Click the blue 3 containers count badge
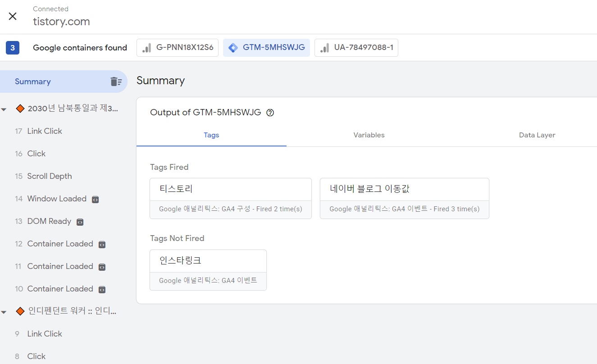This screenshot has width=597, height=364. coord(13,48)
